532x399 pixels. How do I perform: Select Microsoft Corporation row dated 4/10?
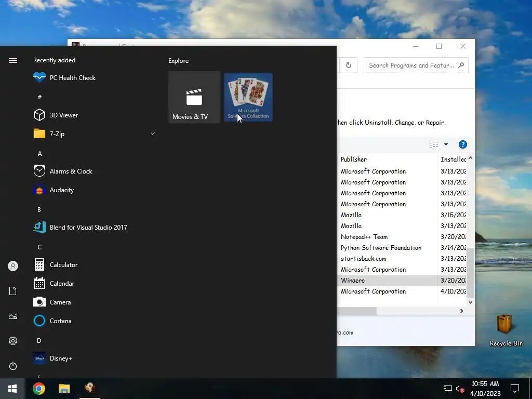click(402, 291)
